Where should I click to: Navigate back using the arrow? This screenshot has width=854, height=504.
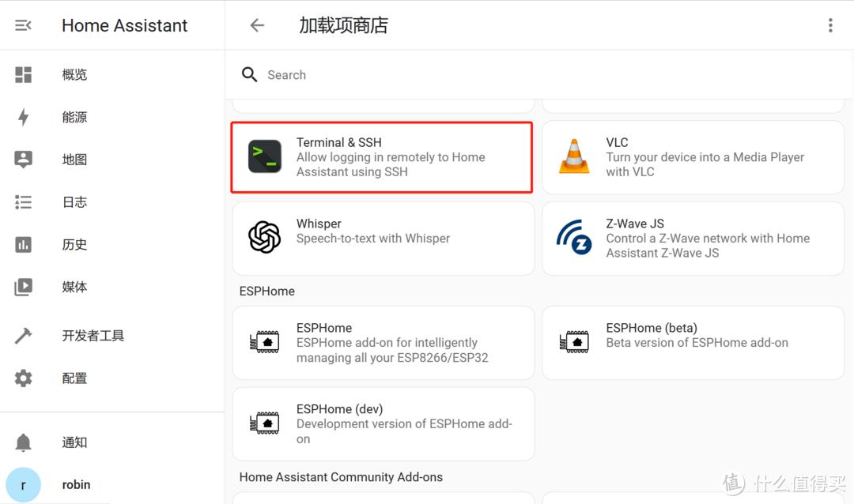pos(257,24)
